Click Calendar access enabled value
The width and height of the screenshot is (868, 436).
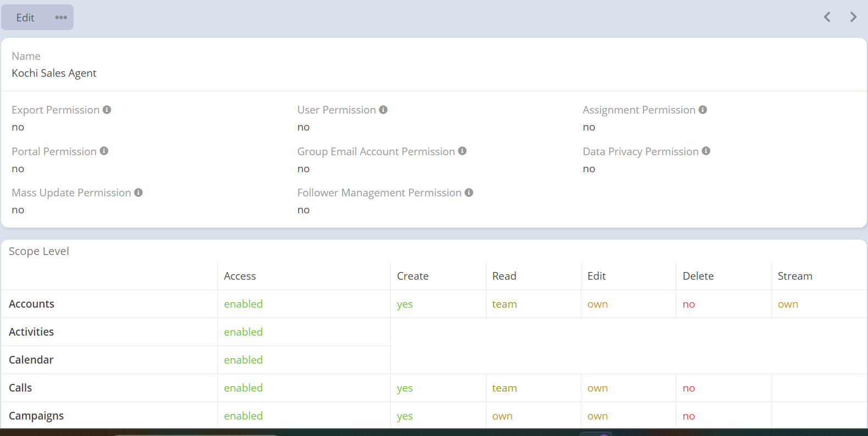pyautogui.click(x=243, y=360)
